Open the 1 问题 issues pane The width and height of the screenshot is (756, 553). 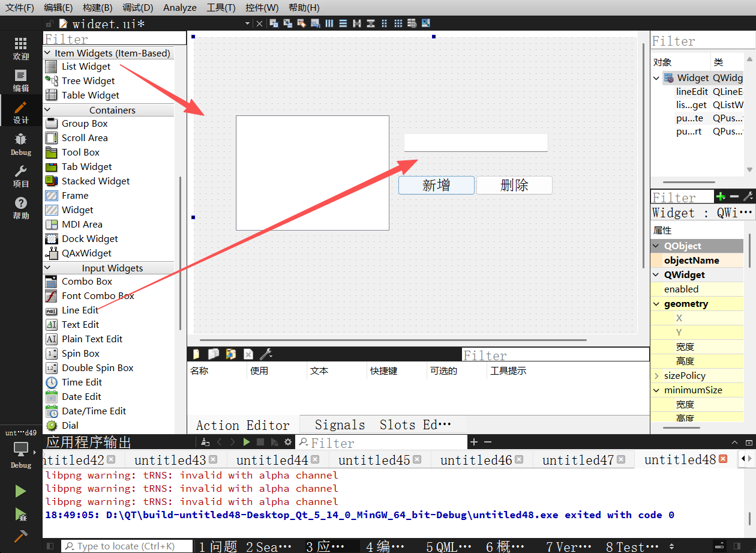point(218,546)
